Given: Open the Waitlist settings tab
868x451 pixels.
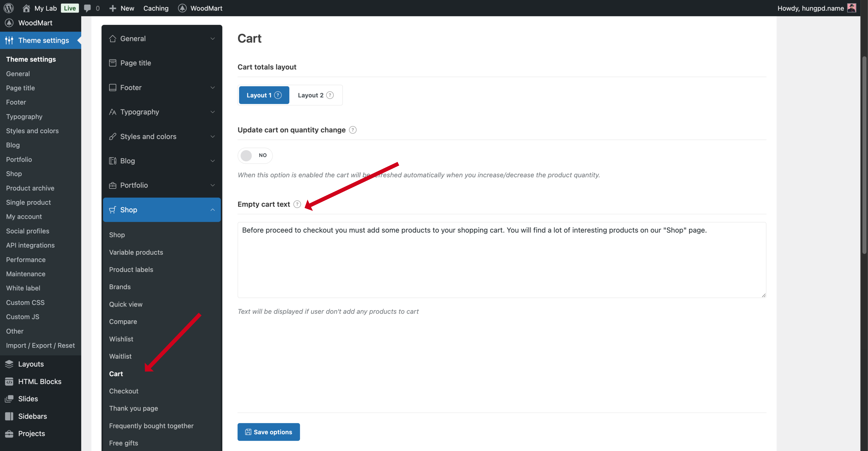Looking at the screenshot, I should coord(120,356).
